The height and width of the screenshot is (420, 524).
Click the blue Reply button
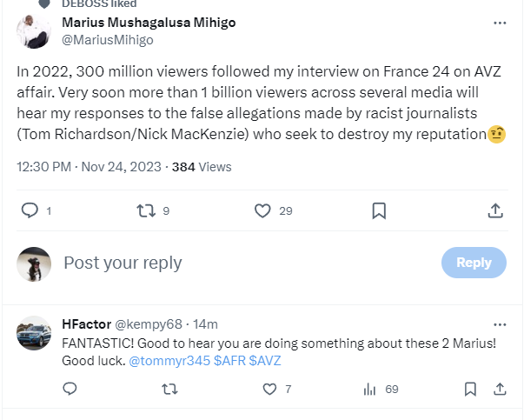pos(474,263)
